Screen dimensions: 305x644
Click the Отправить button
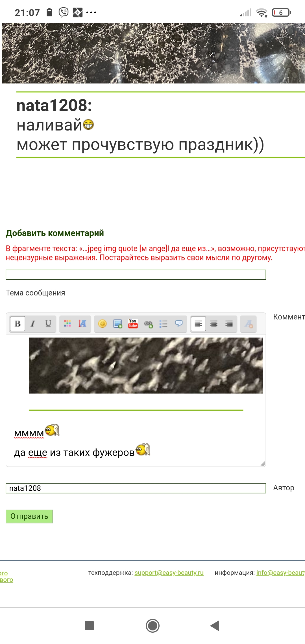(29, 516)
